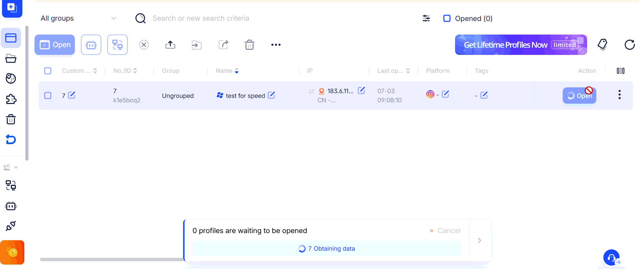Click the Tags column header

pos(481,71)
